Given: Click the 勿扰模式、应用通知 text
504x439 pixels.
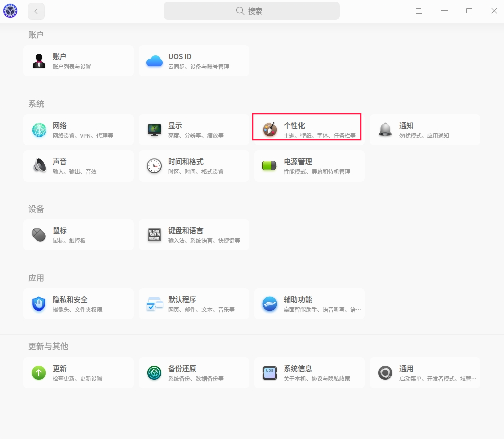Looking at the screenshot, I should click(x=424, y=136).
